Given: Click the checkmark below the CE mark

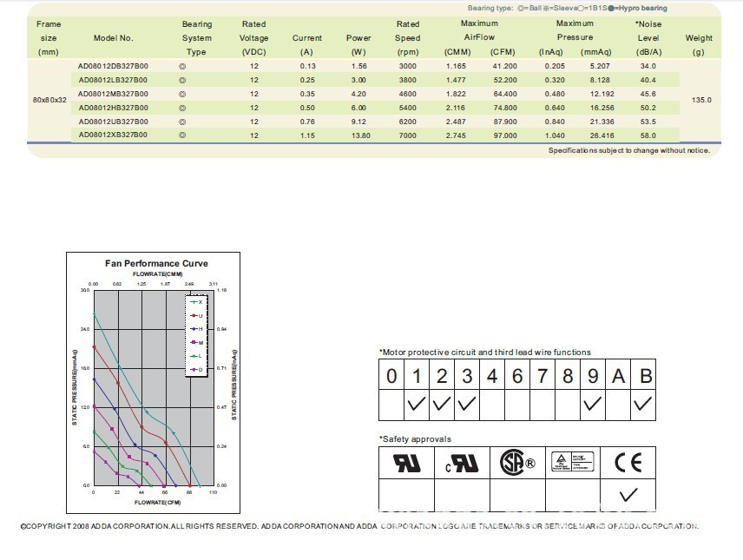Looking at the screenshot, I should [x=628, y=495].
